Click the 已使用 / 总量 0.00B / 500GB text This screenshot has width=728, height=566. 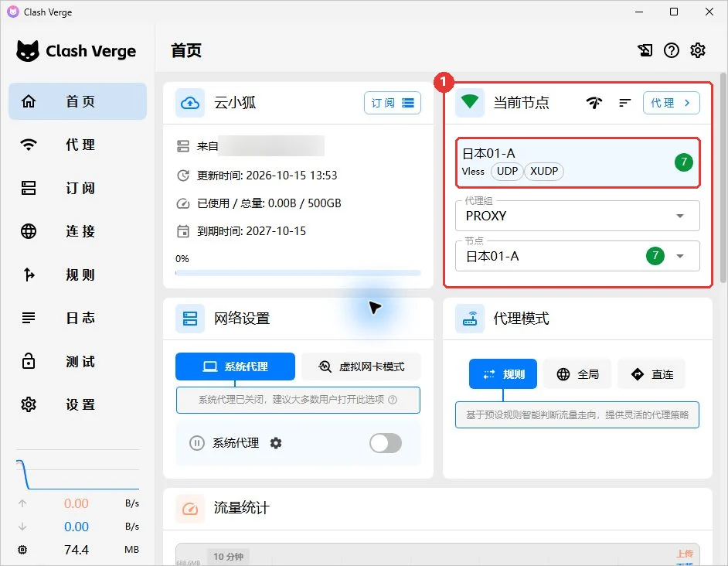269,203
